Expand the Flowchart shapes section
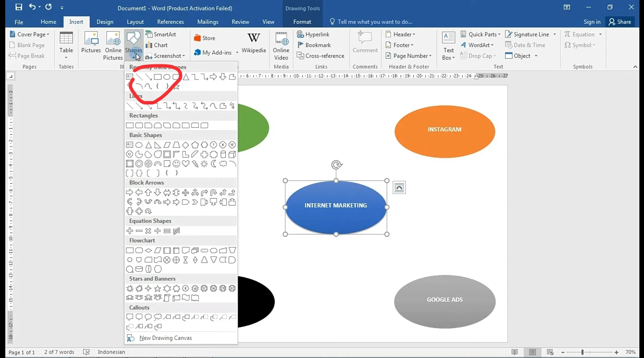The height and width of the screenshot is (358, 644). pyautogui.click(x=142, y=240)
